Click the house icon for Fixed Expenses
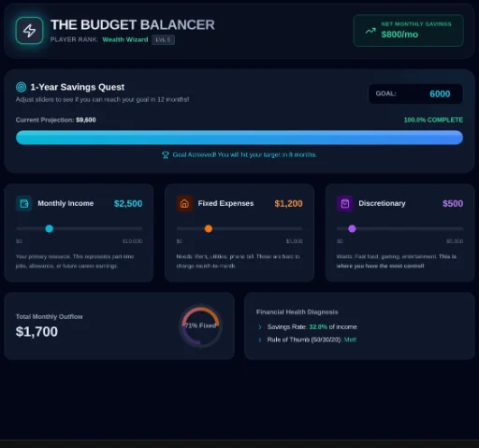The width and height of the screenshot is (479, 448). (x=184, y=204)
